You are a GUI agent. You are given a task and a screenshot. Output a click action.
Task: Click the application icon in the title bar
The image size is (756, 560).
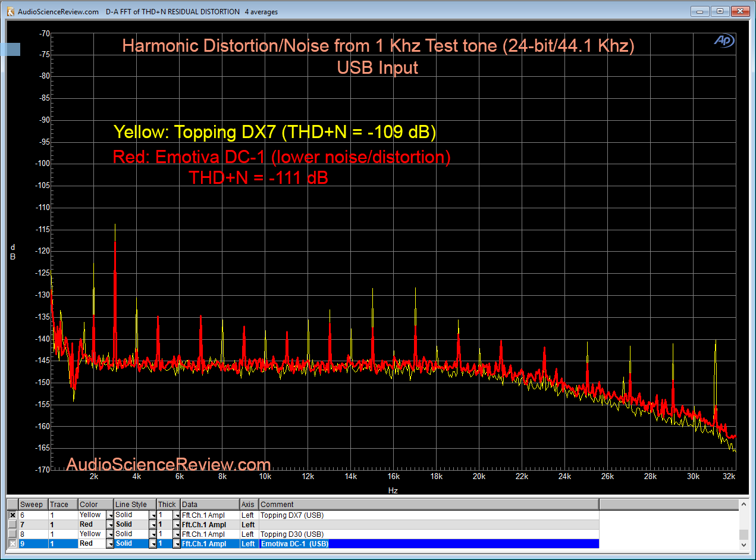(10, 11)
